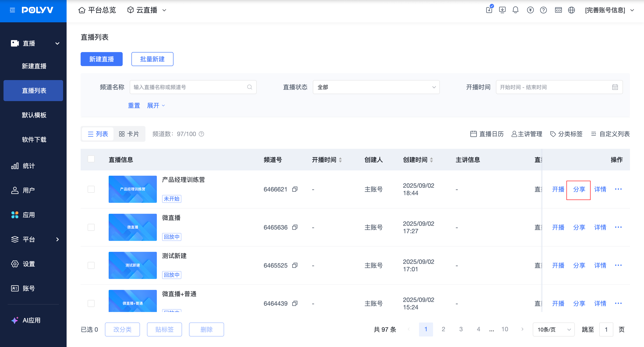Viewport: 644px width, 347px height.
Task: Click the 产品经理训练营 cover thumbnail
Action: 133,189
